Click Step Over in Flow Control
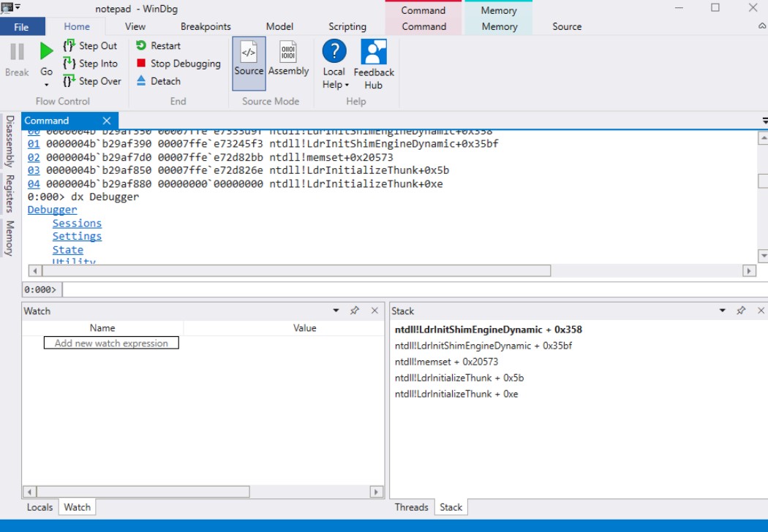The image size is (768, 532). click(x=91, y=81)
